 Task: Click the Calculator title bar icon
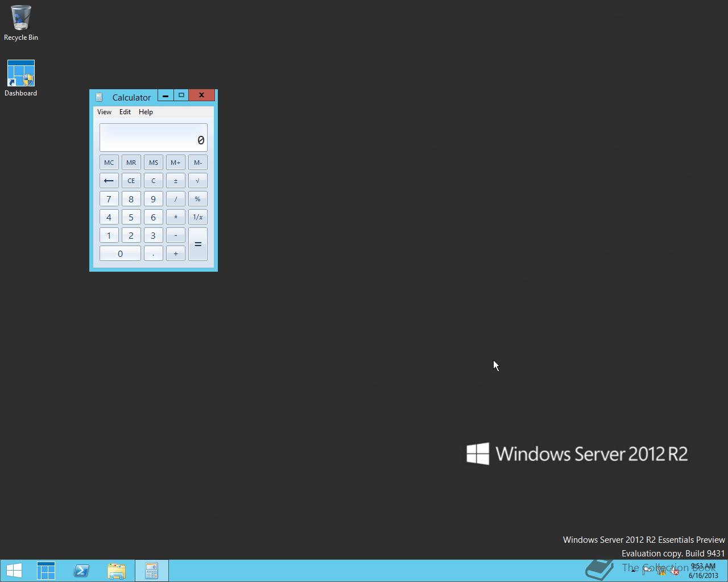coord(99,97)
